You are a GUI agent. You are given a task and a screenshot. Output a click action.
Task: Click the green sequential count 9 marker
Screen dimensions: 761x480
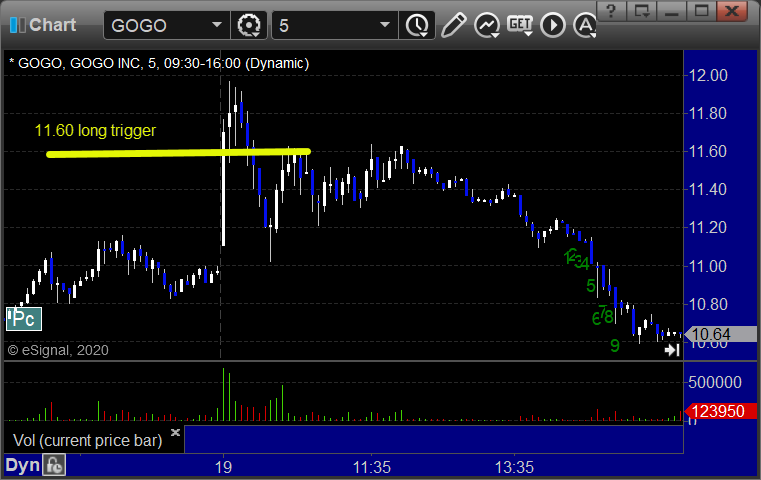[615, 346]
